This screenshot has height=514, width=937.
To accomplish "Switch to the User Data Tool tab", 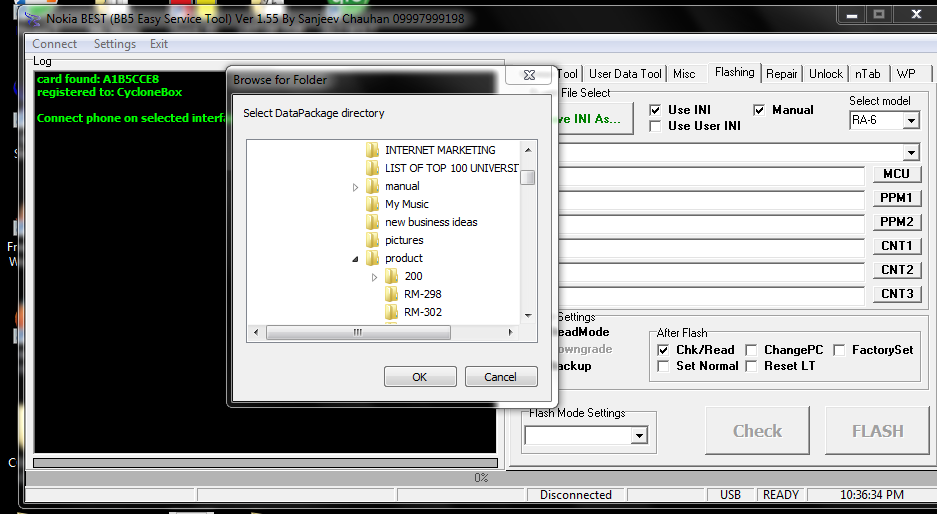I will point(625,74).
